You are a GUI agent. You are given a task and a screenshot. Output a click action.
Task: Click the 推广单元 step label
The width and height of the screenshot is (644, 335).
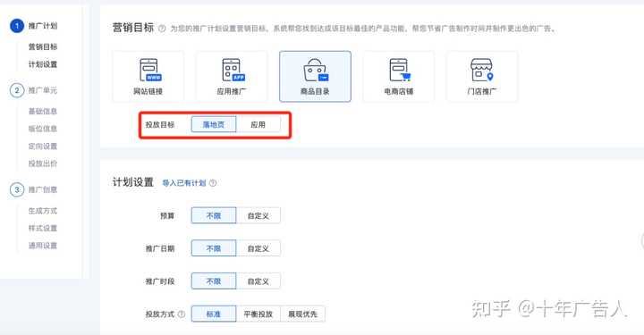click(x=43, y=90)
